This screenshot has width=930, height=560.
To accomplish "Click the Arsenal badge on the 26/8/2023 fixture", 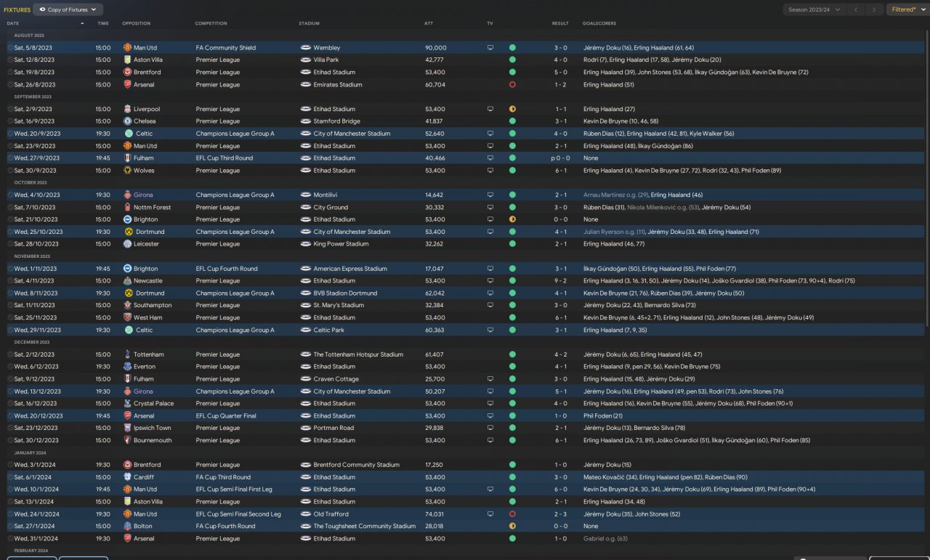I will 127,85.
